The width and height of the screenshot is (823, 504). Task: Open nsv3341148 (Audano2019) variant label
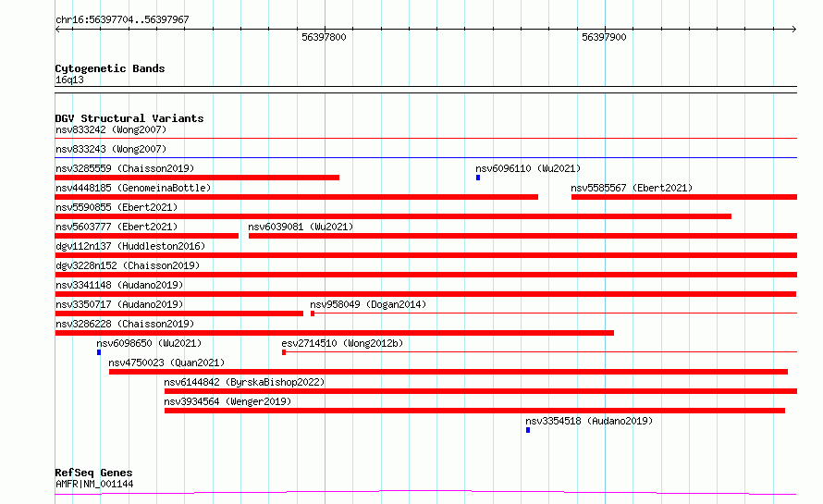pyautogui.click(x=119, y=285)
